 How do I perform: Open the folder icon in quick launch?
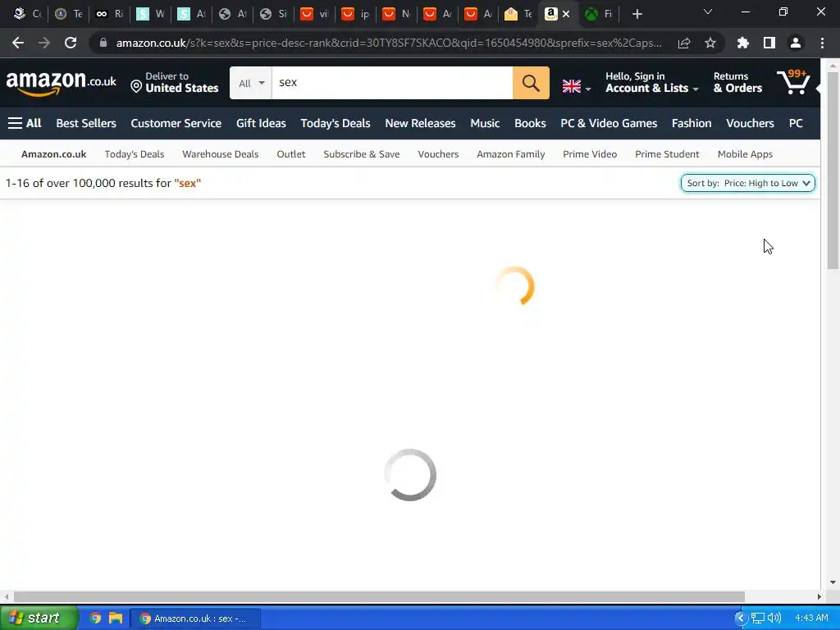click(115, 619)
